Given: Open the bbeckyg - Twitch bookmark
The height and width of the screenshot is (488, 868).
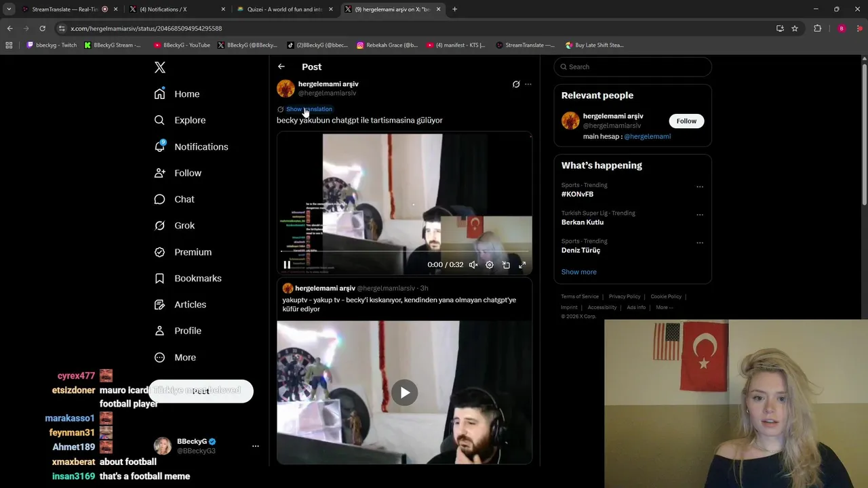Looking at the screenshot, I should click(x=52, y=45).
